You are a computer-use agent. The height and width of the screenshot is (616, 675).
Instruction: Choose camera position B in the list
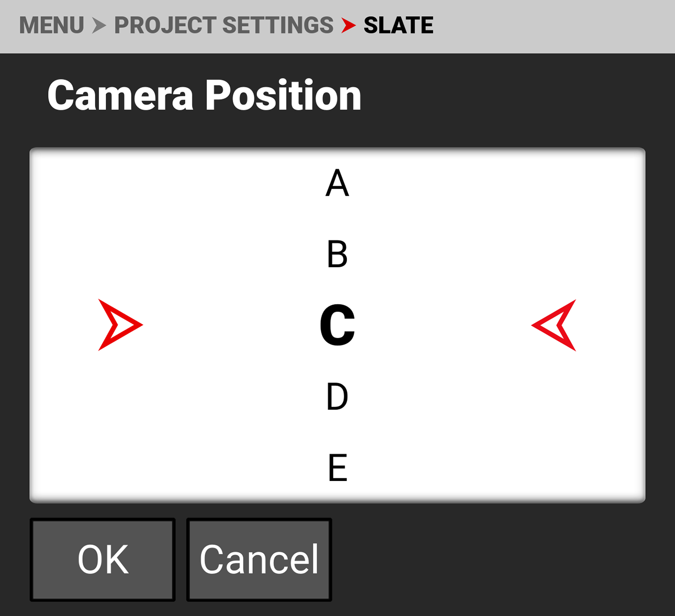coord(337,254)
